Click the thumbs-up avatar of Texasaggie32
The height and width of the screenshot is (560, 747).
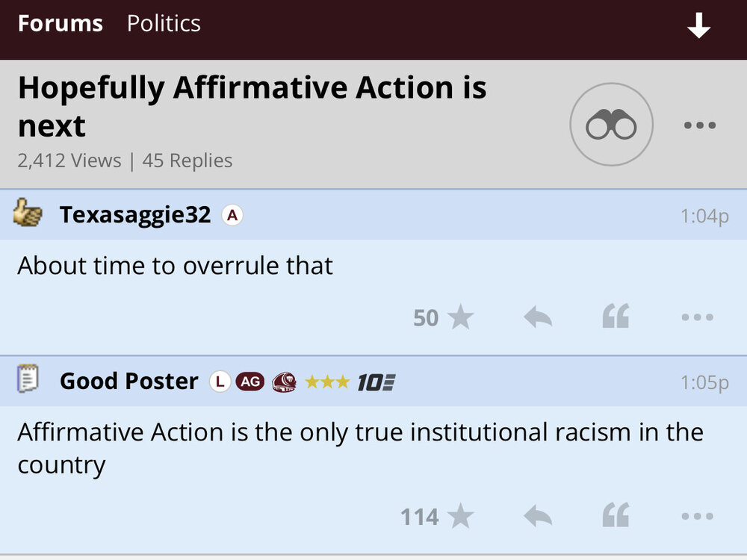coord(28,214)
